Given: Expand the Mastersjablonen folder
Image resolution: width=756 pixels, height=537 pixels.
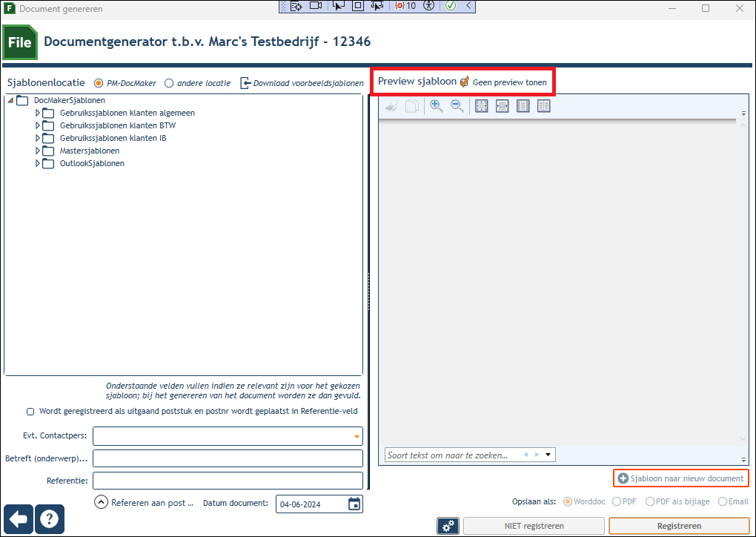Looking at the screenshot, I should tap(38, 151).
